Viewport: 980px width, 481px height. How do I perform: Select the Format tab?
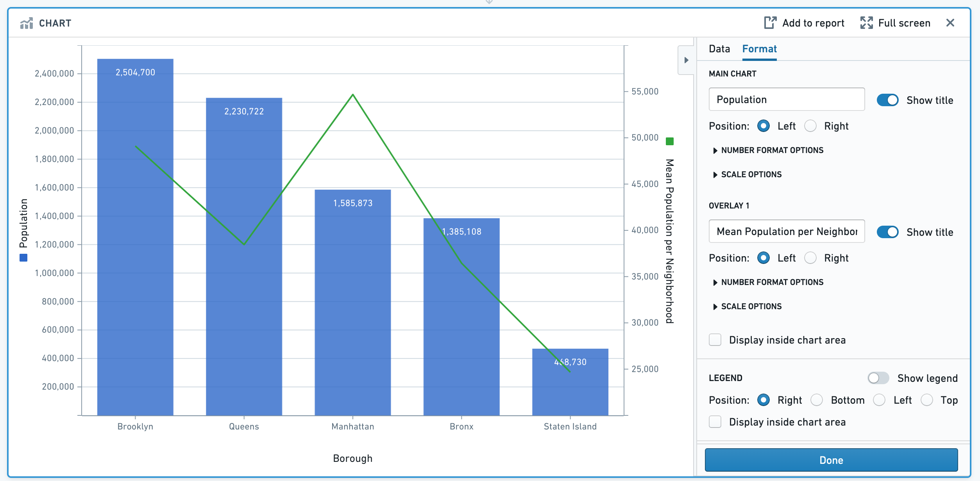pos(759,49)
